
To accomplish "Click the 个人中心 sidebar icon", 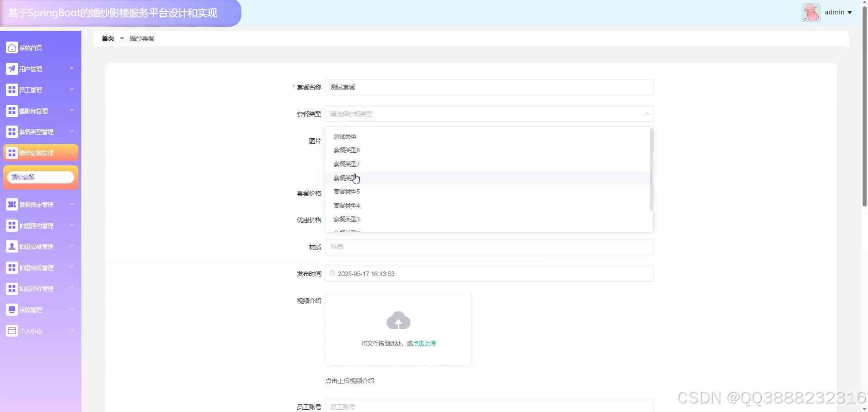I will click(12, 331).
